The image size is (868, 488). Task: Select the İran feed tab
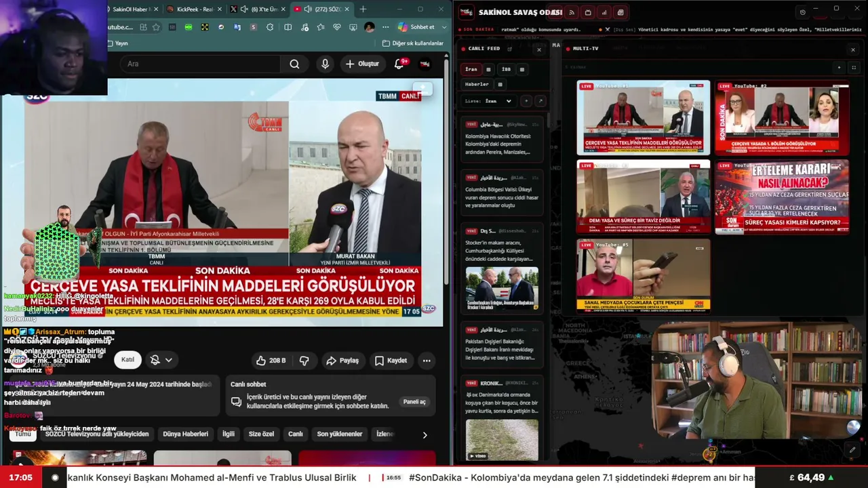pyautogui.click(x=471, y=69)
